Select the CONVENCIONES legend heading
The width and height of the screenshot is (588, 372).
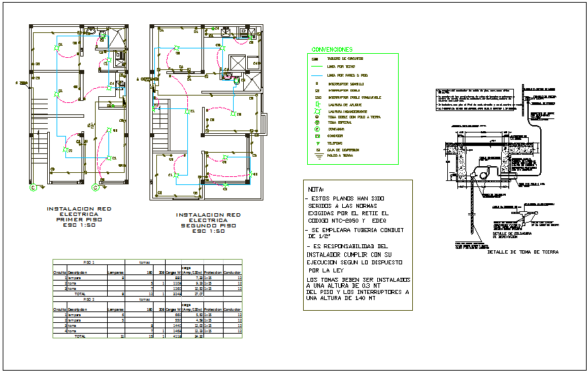coord(332,50)
